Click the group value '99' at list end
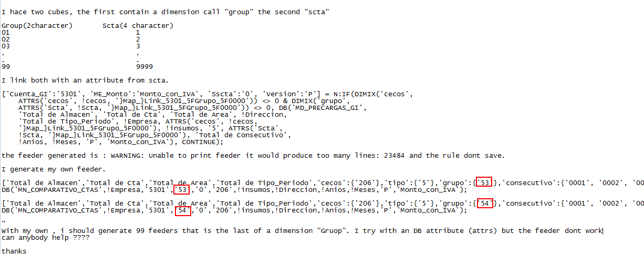The image size is (644, 254). [6, 67]
